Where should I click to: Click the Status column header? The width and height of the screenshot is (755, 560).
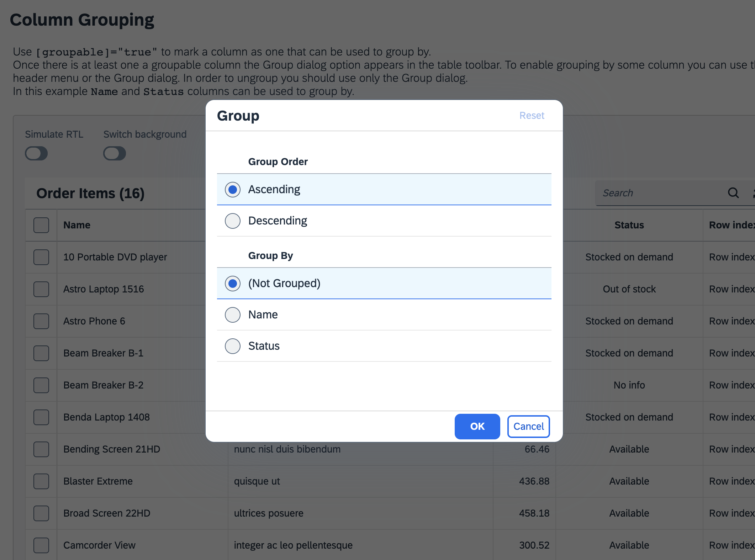pyautogui.click(x=629, y=225)
